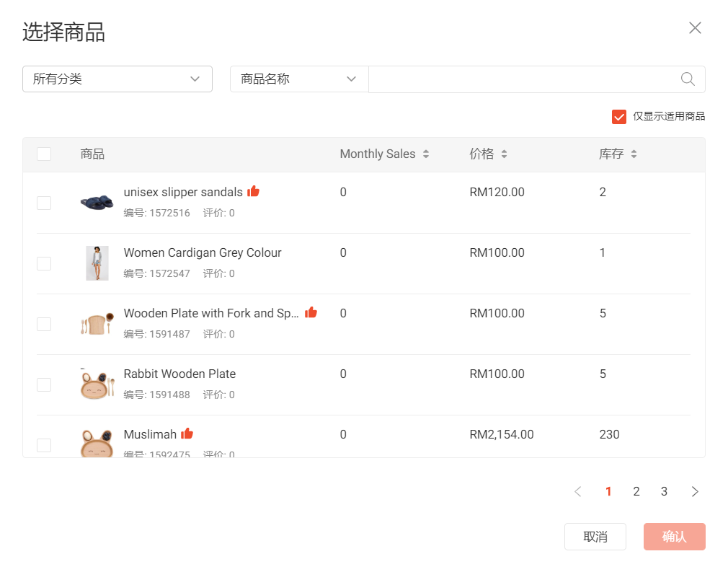Open the 所有分类 category dropdown

point(117,79)
